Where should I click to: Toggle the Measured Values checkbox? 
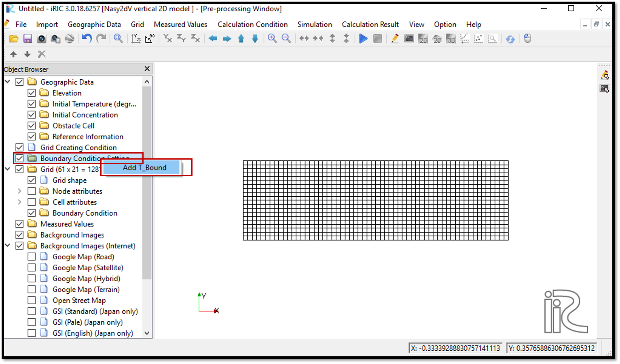pyautogui.click(x=19, y=224)
